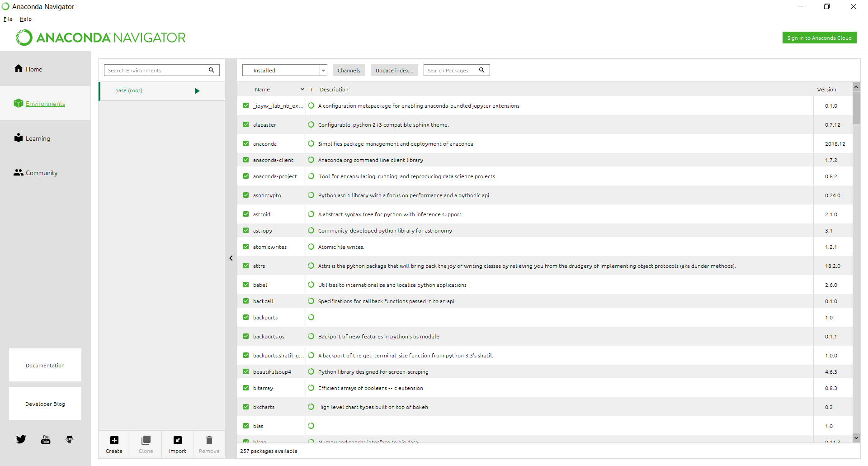Viewport: 868px width, 466px height.
Task: Click the type circle icon for anaconda
Action: (311, 143)
